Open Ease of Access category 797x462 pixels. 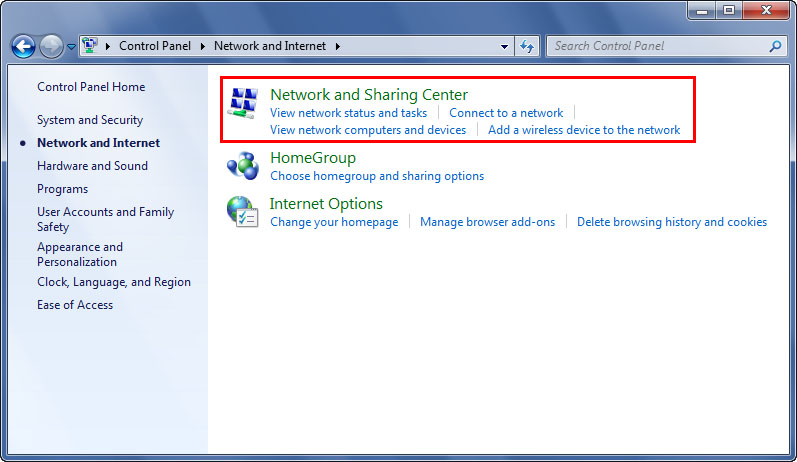(x=75, y=305)
